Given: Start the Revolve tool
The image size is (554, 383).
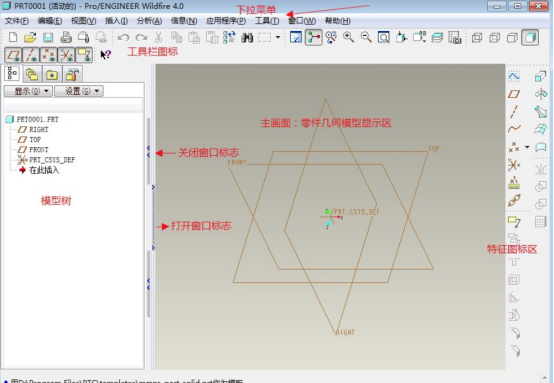Looking at the screenshot, I should pos(541,94).
